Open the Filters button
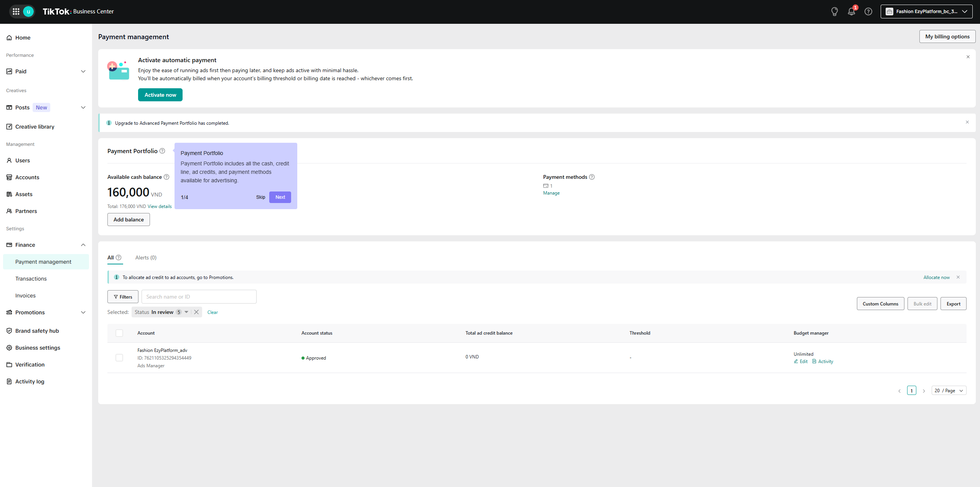 click(123, 297)
